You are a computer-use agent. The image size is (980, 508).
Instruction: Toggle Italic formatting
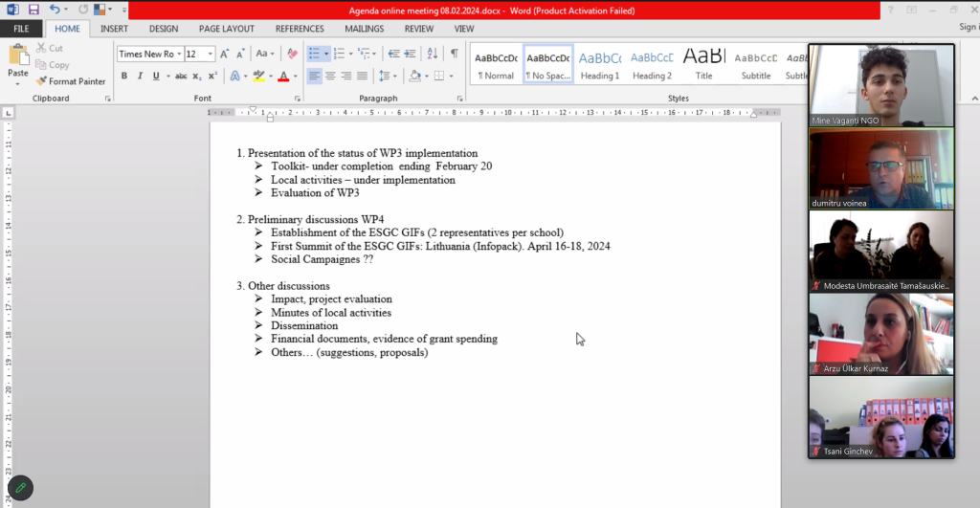click(x=140, y=77)
